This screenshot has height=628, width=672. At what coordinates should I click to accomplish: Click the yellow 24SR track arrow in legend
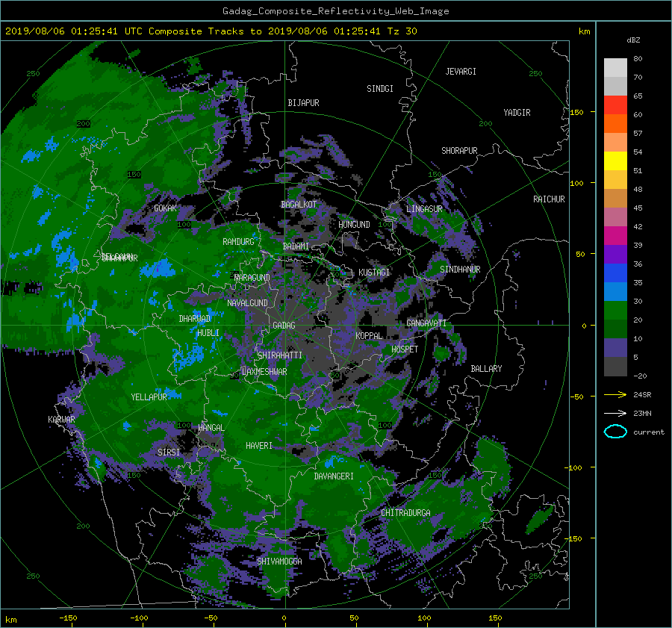[615, 394]
